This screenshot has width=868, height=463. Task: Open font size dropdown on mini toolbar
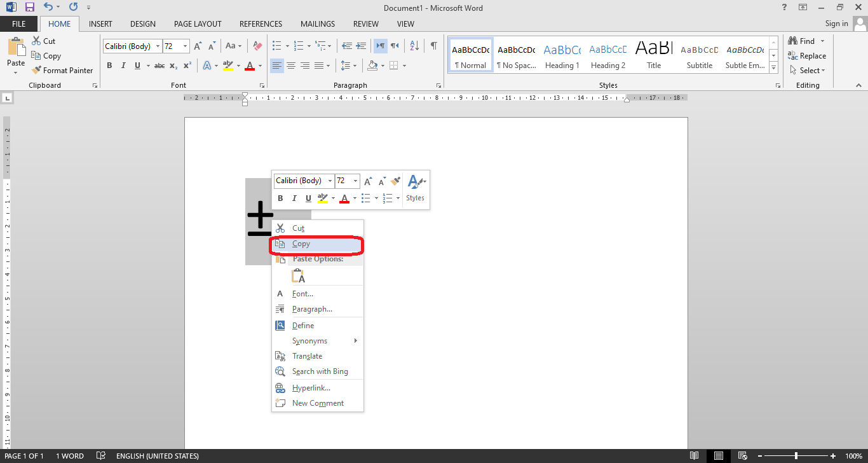[x=355, y=181]
